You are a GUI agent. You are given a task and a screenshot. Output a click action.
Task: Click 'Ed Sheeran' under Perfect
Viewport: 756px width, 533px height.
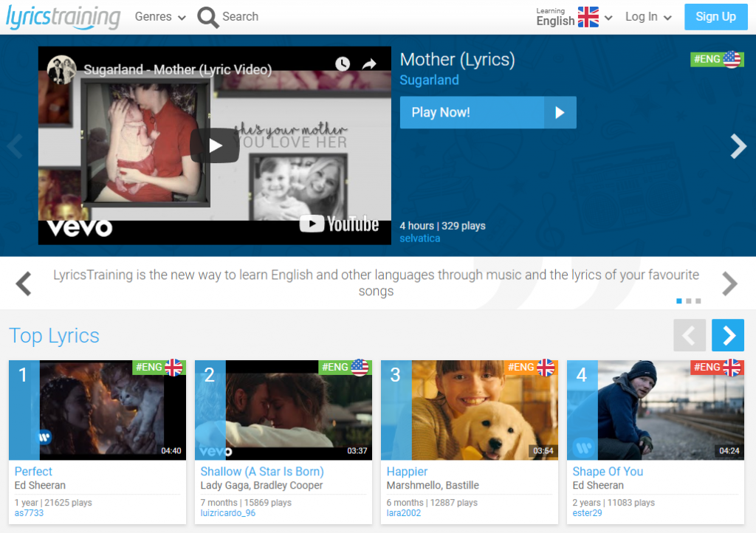(x=40, y=485)
